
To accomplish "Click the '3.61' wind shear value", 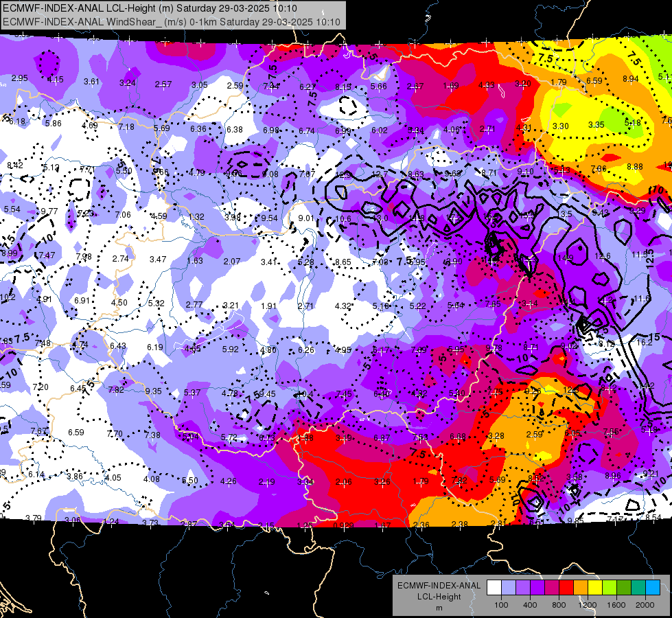I will tap(91, 82).
